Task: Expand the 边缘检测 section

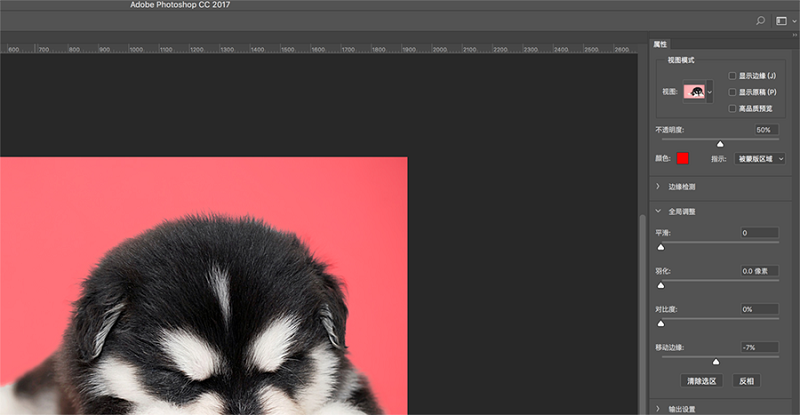Action: coord(658,186)
